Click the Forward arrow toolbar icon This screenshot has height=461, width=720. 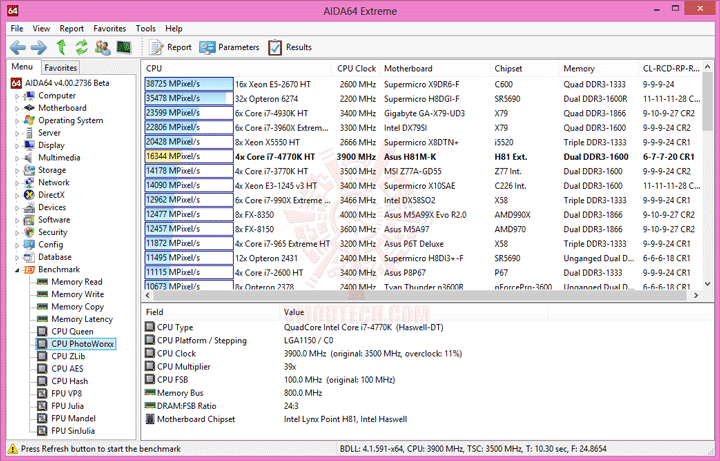[x=39, y=47]
